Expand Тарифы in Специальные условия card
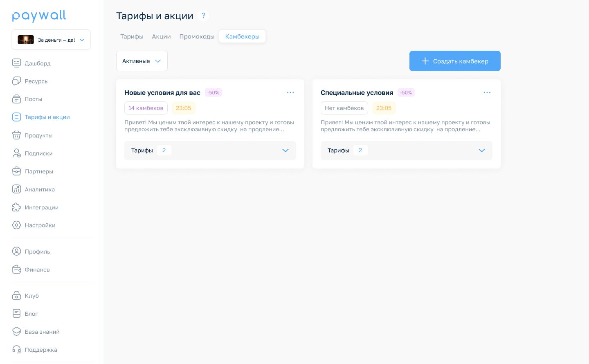This screenshot has width=589, height=364. (407, 151)
